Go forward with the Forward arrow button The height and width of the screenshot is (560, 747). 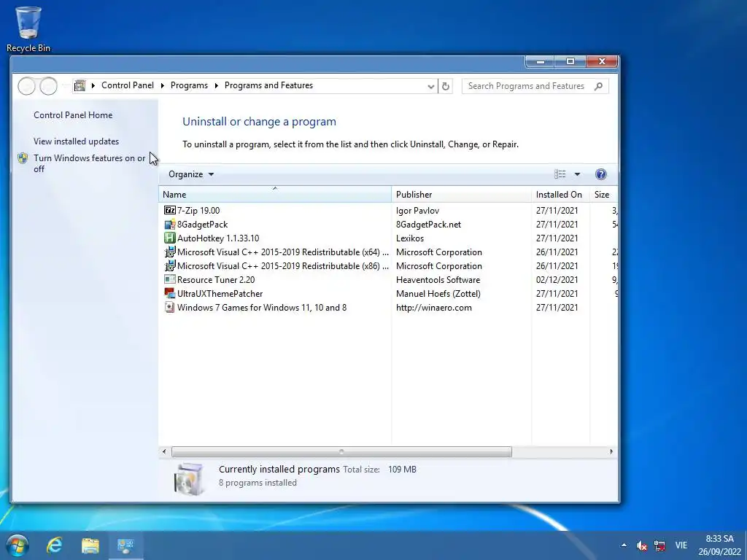point(49,86)
